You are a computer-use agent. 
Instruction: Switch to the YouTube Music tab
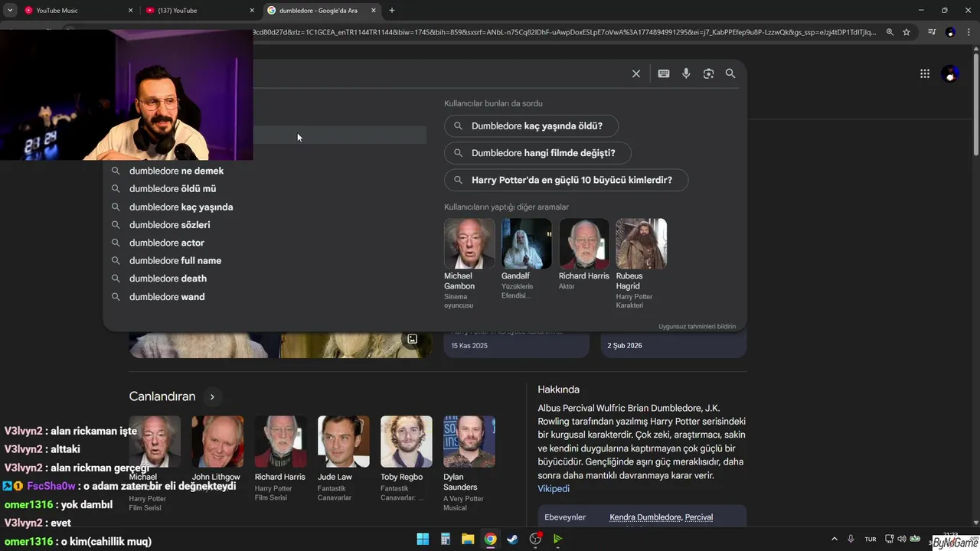tap(77, 11)
